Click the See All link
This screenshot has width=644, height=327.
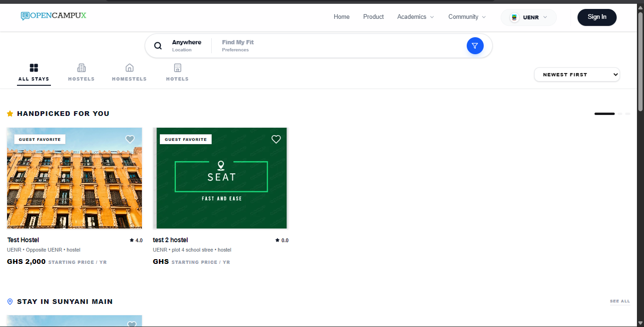click(619, 301)
